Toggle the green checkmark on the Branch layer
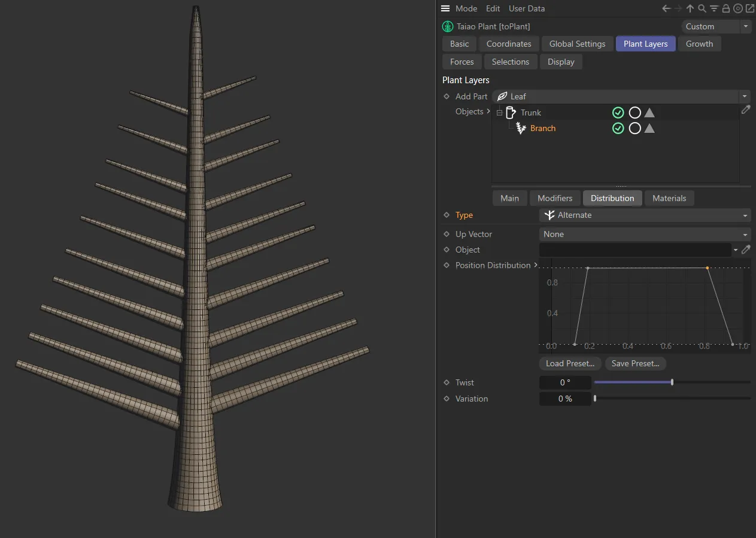 click(618, 128)
